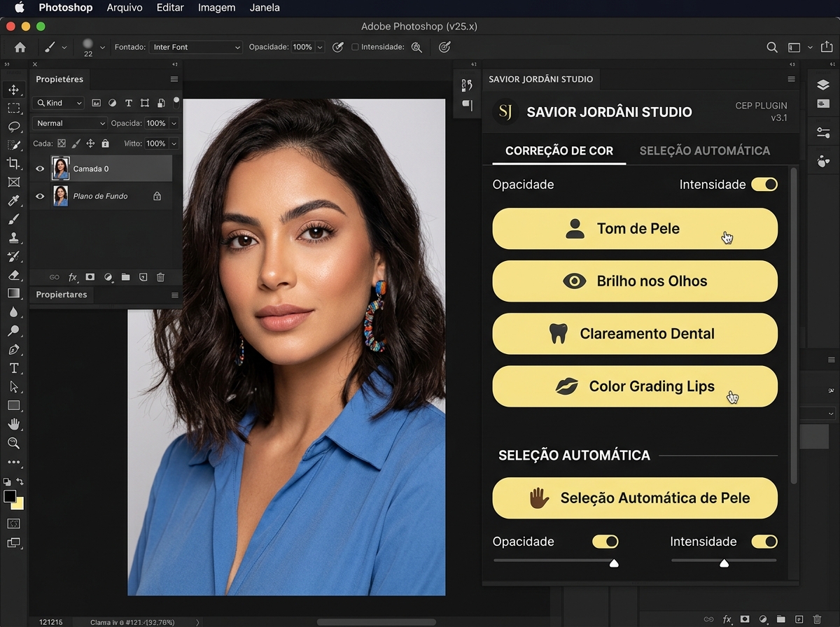This screenshot has width=840, height=627.
Task: Open the Normal blend mode dropdown
Action: click(x=69, y=123)
